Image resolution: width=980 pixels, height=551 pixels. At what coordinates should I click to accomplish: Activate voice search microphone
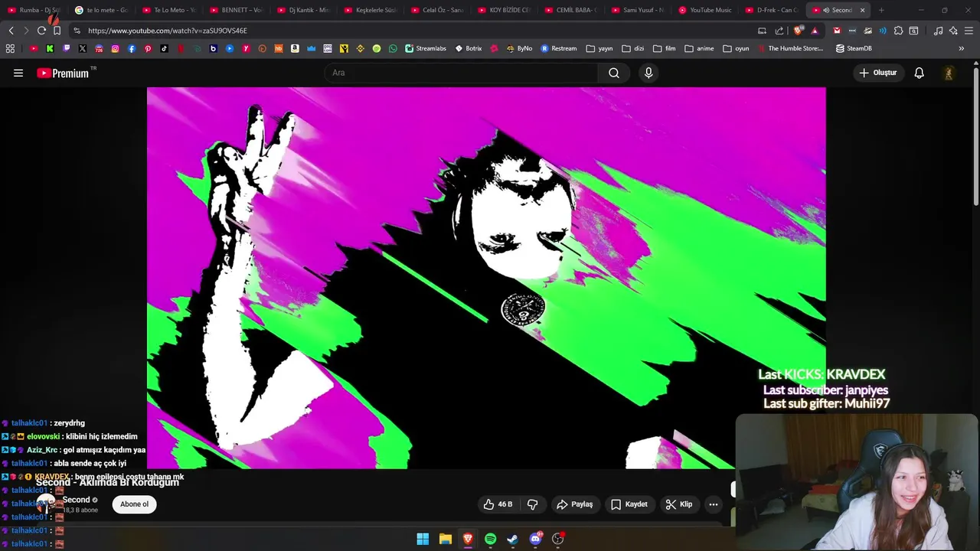pos(648,73)
